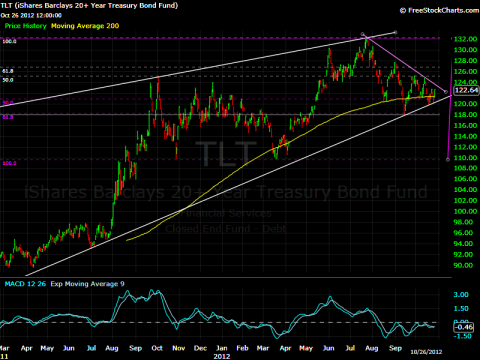Click the MACD value box showing -0.46

(x=464, y=327)
